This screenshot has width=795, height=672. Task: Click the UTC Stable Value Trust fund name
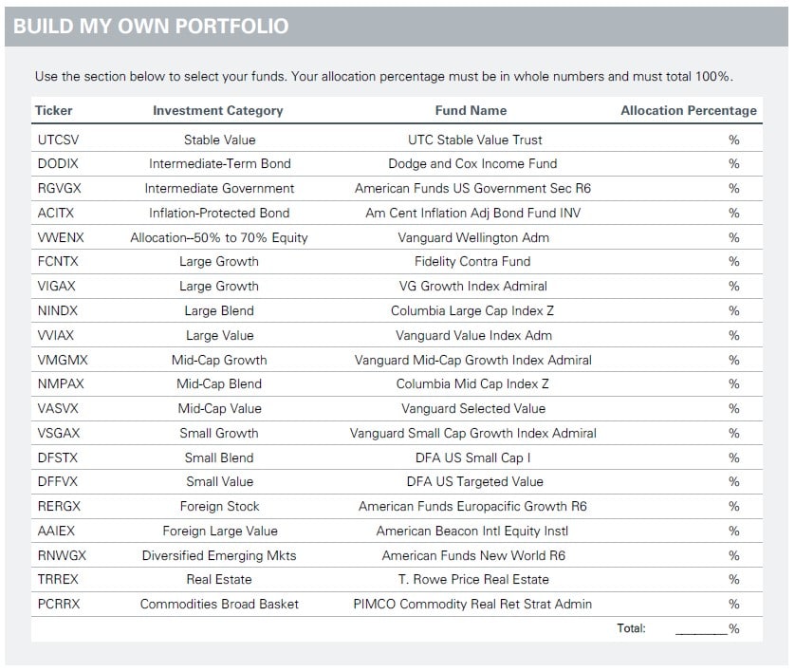pos(472,140)
